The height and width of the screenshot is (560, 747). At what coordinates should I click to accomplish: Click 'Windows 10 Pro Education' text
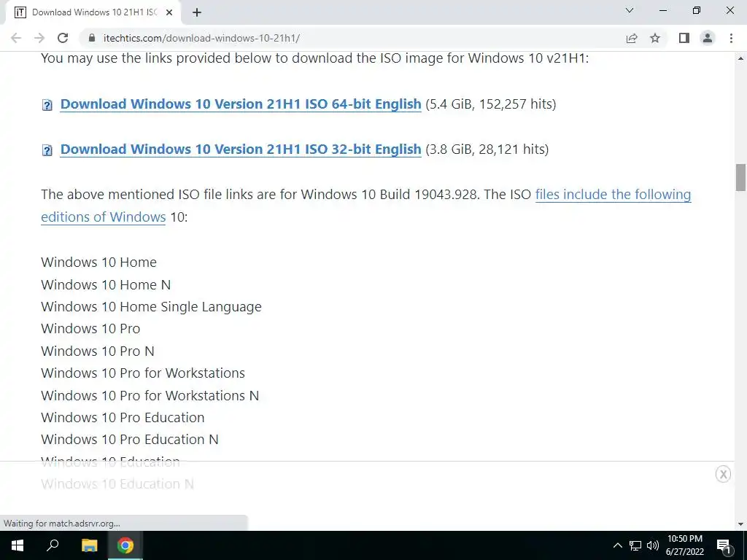tap(123, 417)
